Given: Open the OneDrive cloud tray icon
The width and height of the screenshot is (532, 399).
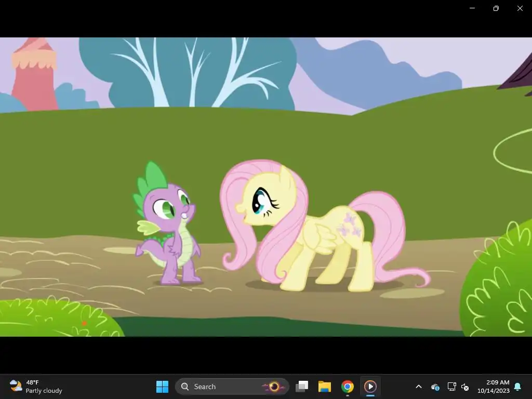Looking at the screenshot, I should (x=435, y=387).
